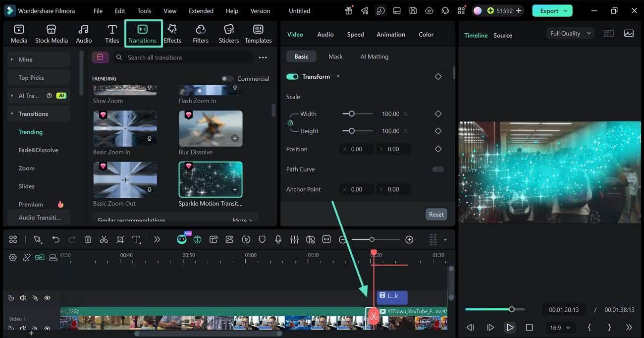
Task: Open the 16:9 aspect ratio dropdown
Action: point(560,328)
